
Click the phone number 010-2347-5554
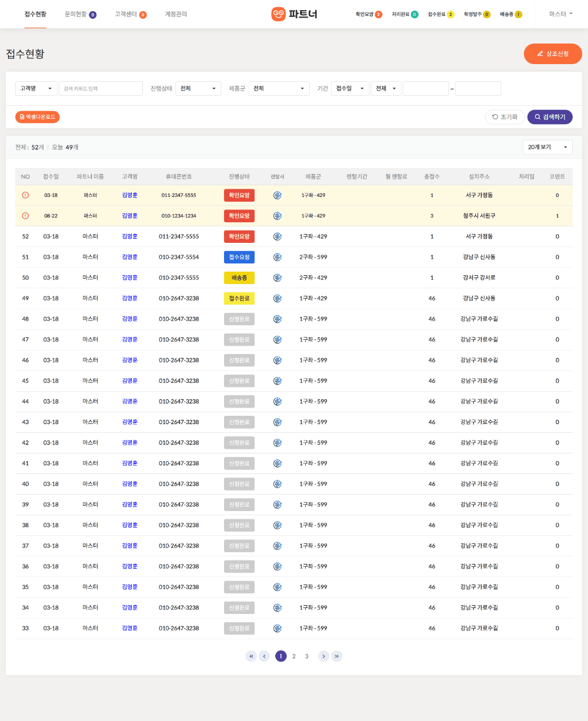point(179,257)
